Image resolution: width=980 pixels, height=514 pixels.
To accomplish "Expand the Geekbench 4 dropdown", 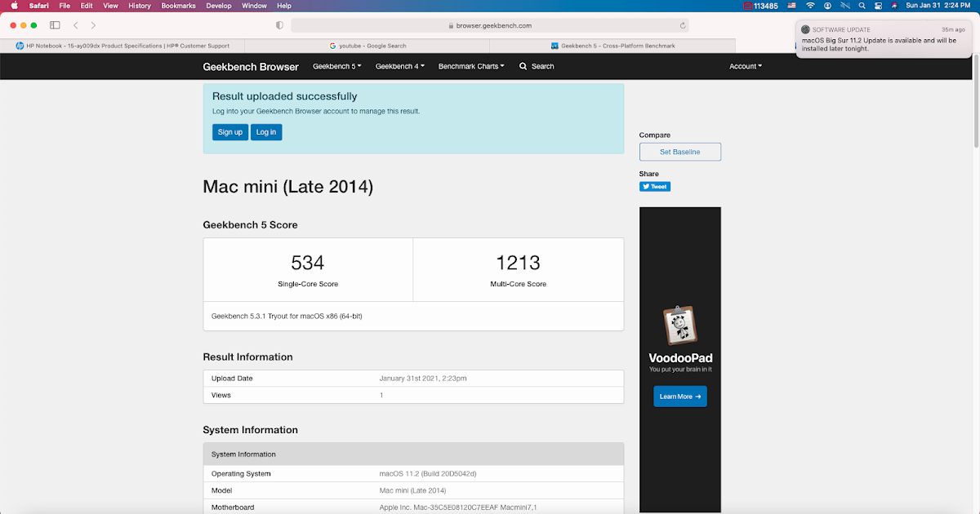I will point(399,66).
